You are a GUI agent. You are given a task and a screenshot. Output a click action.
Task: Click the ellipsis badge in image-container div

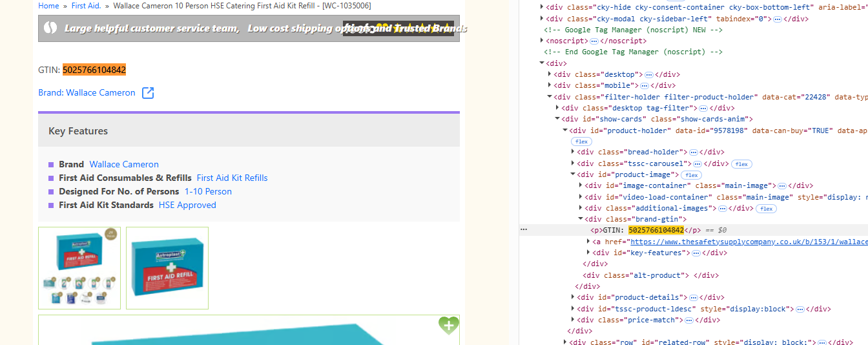click(781, 185)
